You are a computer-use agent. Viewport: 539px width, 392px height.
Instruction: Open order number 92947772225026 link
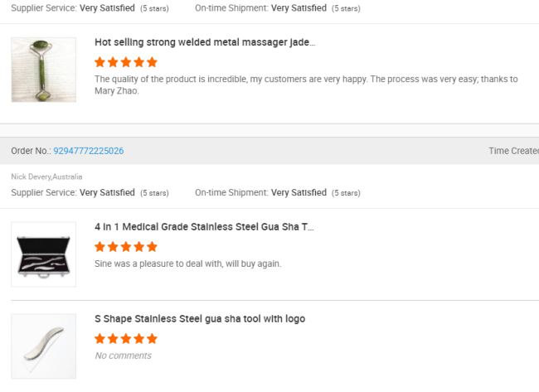tap(89, 151)
